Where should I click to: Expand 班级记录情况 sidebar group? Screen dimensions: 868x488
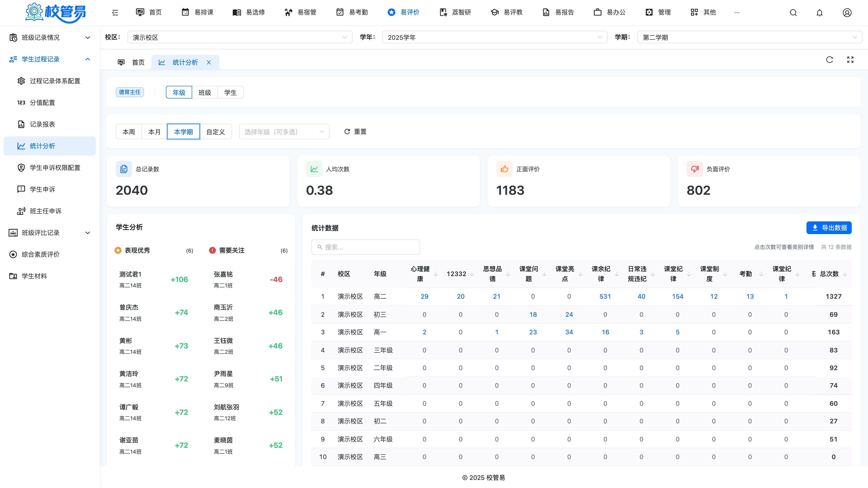[50, 37]
